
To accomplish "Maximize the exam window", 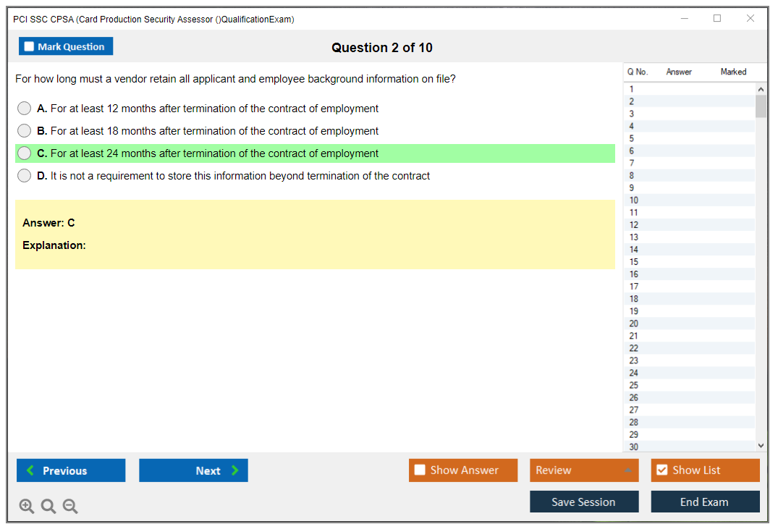I will pyautogui.click(x=717, y=19).
